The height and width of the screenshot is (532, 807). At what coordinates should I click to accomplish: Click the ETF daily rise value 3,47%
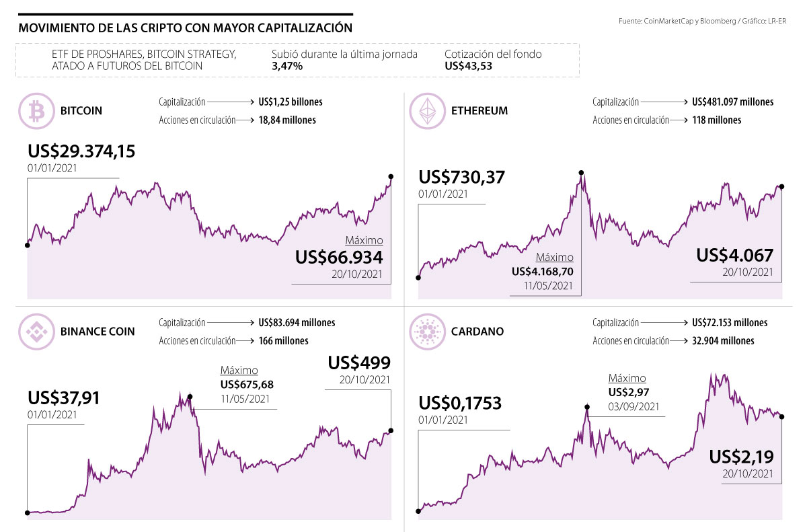coord(287,67)
